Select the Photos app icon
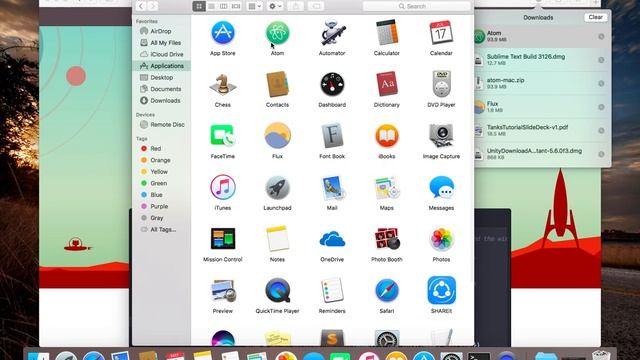 [441, 239]
